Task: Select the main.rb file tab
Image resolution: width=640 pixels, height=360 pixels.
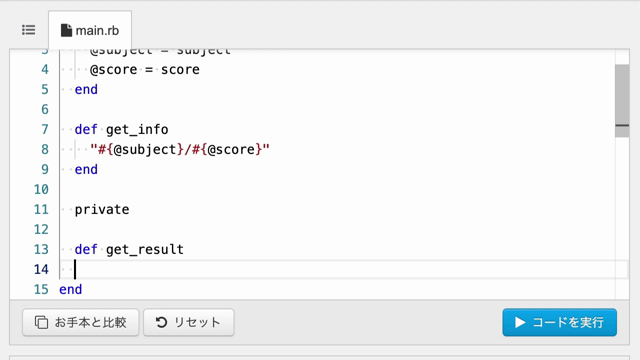Action: click(x=90, y=30)
